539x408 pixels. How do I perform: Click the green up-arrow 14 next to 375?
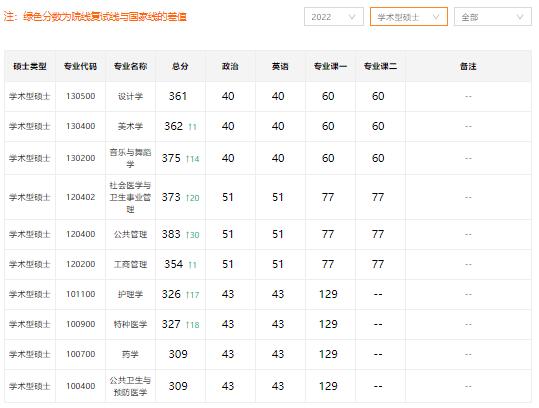[192, 159]
